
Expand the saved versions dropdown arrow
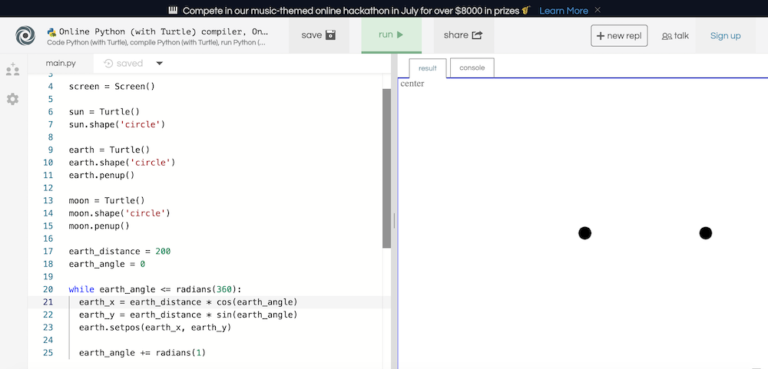159,63
